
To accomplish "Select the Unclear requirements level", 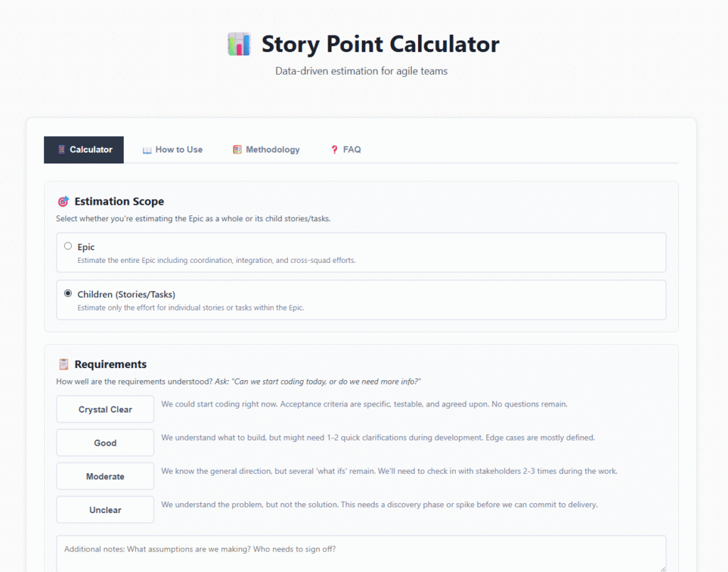I will click(105, 509).
